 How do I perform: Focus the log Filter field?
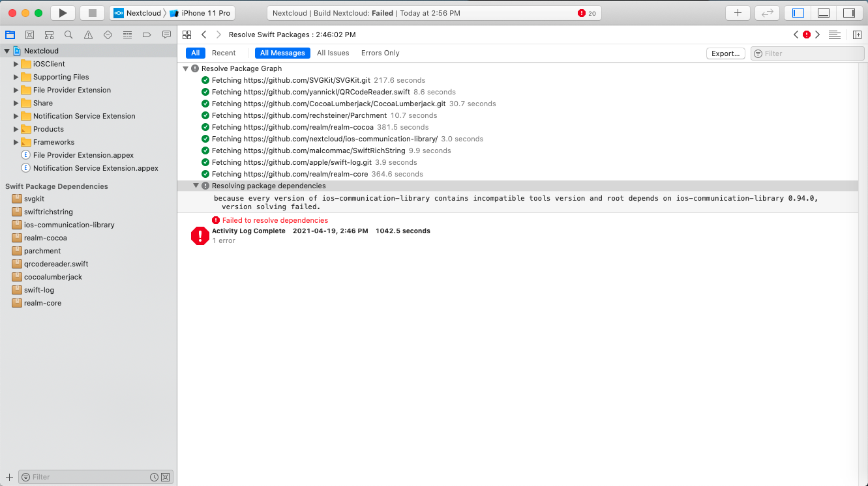click(807, 53)
